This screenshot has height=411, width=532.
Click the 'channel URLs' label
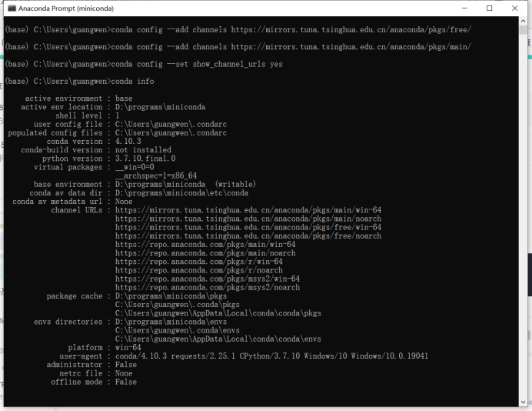(x=77, y=210)
